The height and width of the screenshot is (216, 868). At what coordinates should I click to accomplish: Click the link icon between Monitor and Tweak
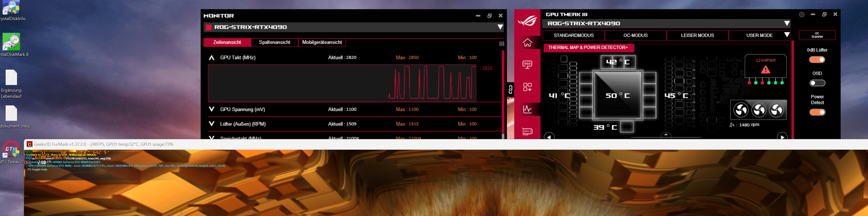pyautogui.click(x=510, y=89)
